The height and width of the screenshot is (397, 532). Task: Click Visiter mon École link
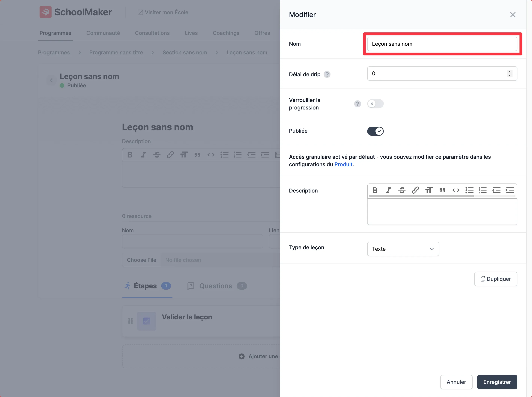coord(163,12)
